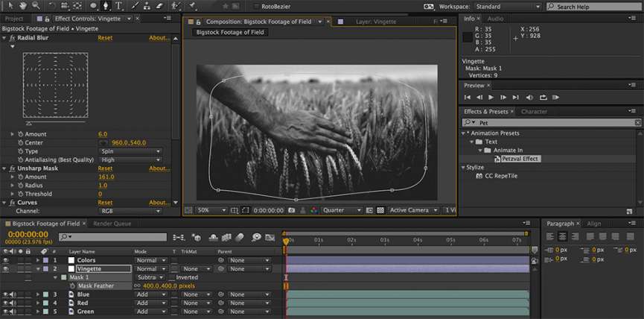Select the Zoom magnifier tool
Viewport: 644px width, 319px height.
click(36, 6)
